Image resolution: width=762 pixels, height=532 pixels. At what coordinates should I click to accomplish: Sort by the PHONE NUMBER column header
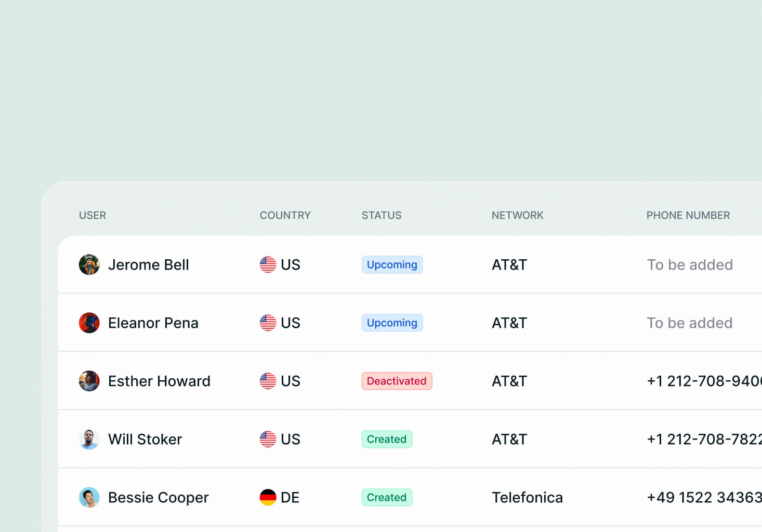[x=688, y=215]
